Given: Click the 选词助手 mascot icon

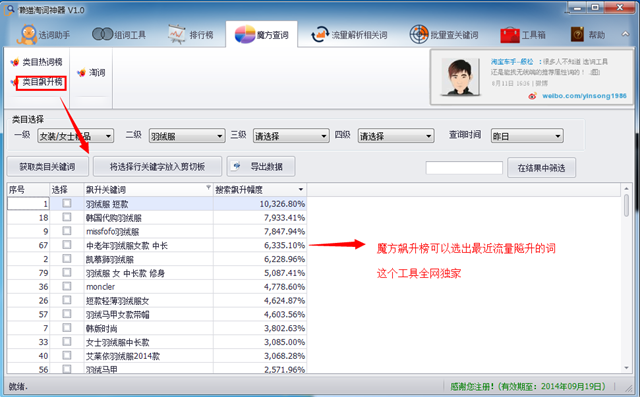Looking at the screenshot, I should click(x=27, y=35).
